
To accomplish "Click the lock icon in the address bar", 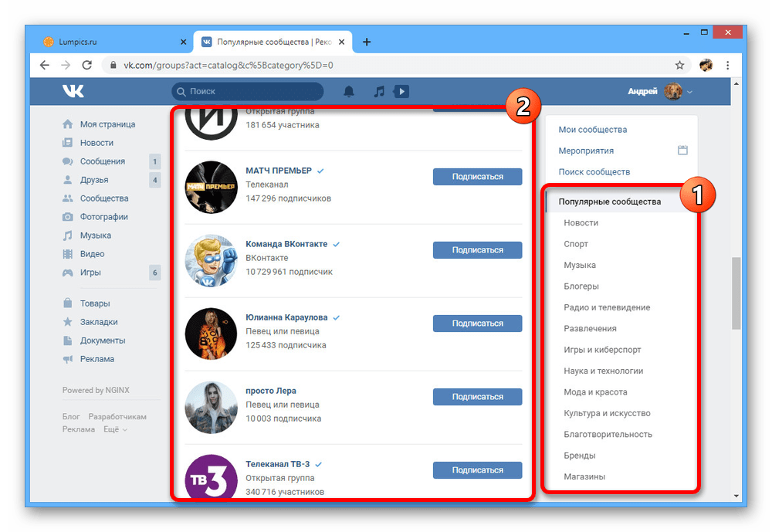I will click(x=113, y=65).
